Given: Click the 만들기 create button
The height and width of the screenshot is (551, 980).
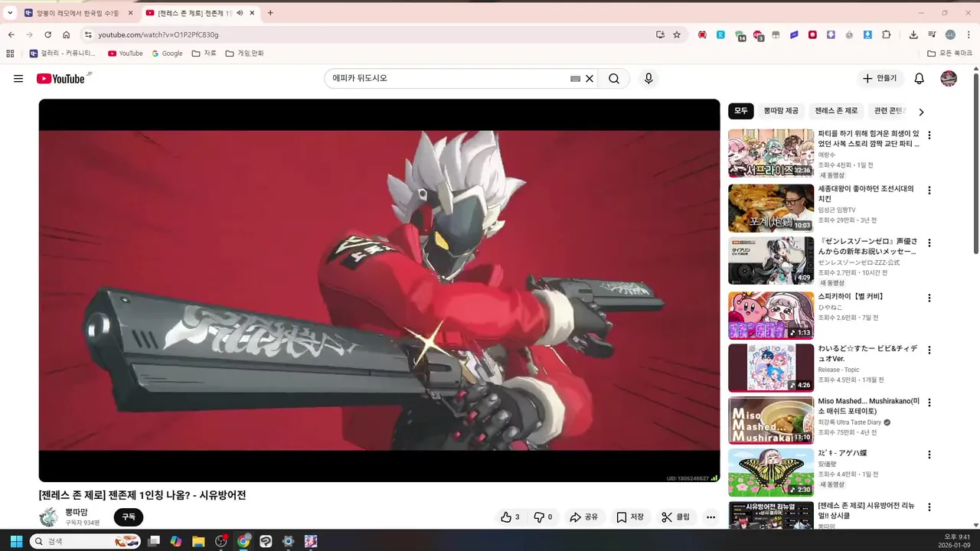Looking at the screenshot, I should coord(880,79).
